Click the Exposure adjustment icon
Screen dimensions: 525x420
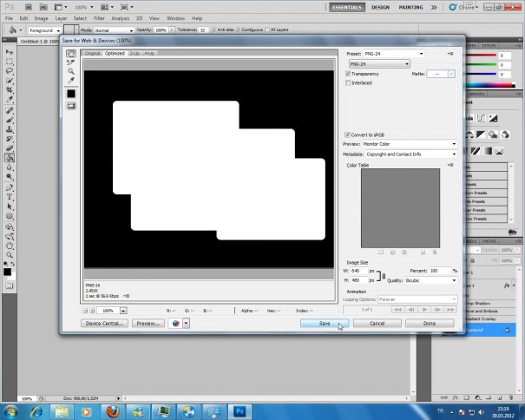[x=493, y=118]
